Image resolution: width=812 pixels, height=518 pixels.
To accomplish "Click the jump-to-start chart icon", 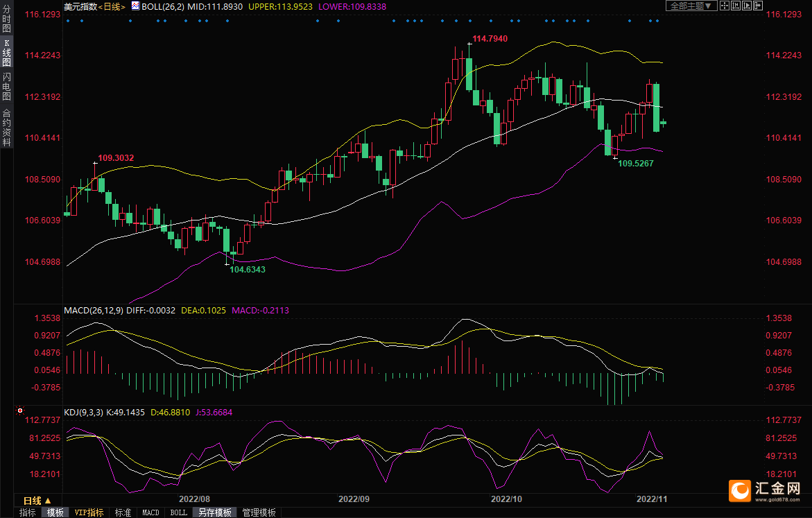I will (736, 6).
